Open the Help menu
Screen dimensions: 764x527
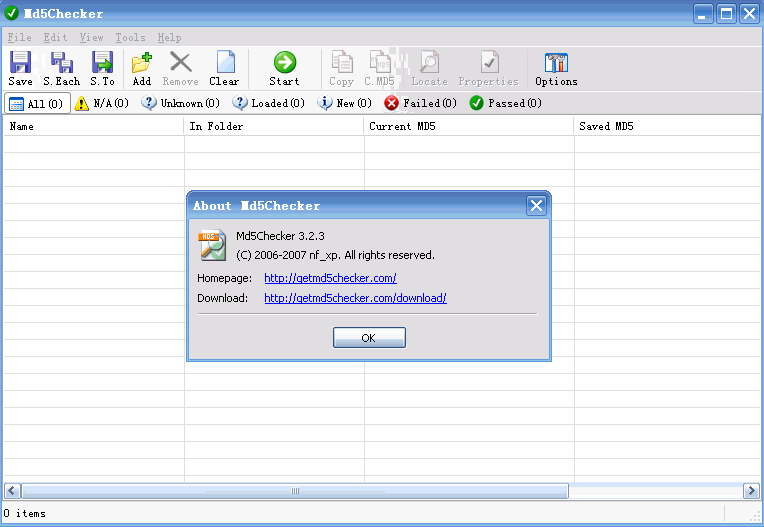pos(169,38)
